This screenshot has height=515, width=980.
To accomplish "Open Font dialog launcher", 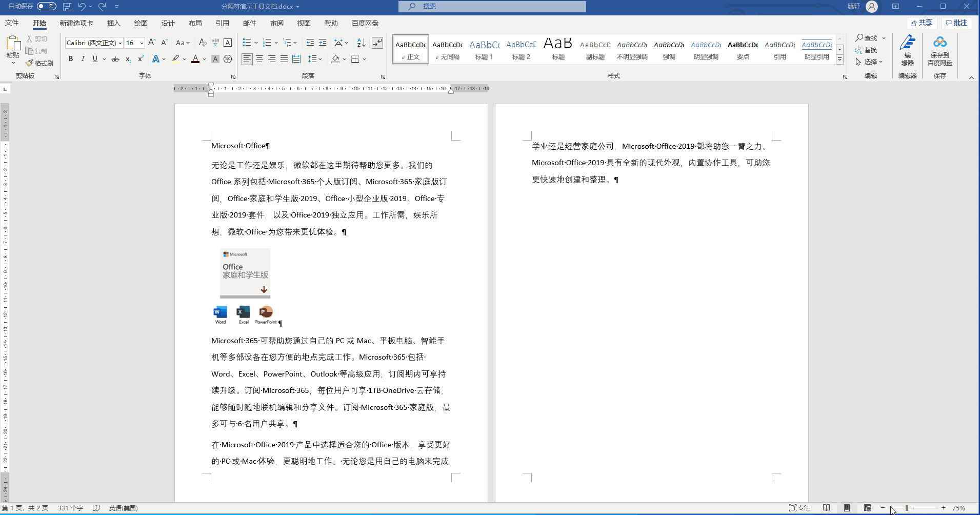I will 233,77.
